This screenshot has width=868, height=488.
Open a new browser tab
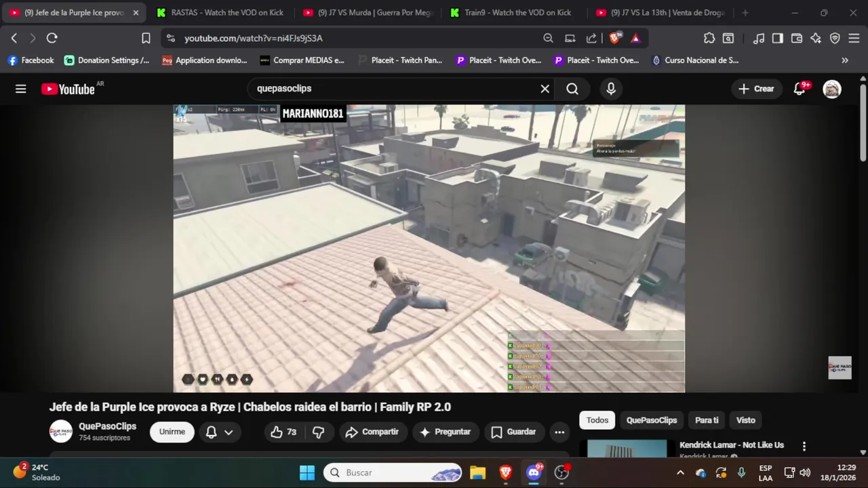pos(745,13)
